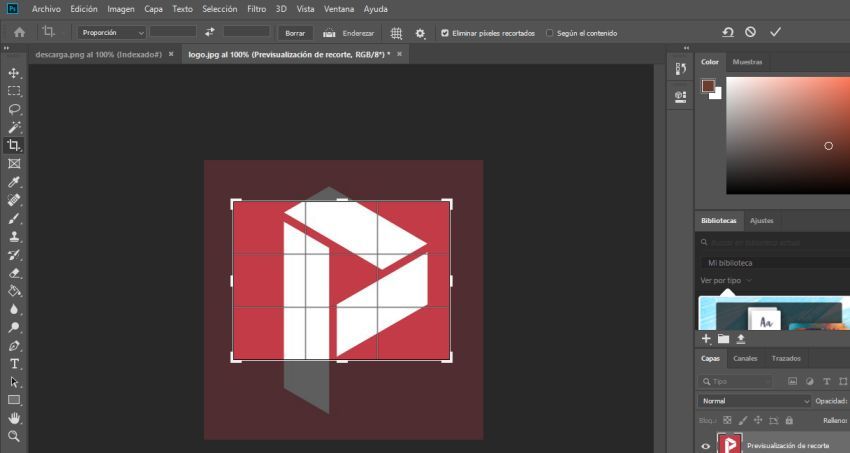Select the Dodge tool

(14, 327)
